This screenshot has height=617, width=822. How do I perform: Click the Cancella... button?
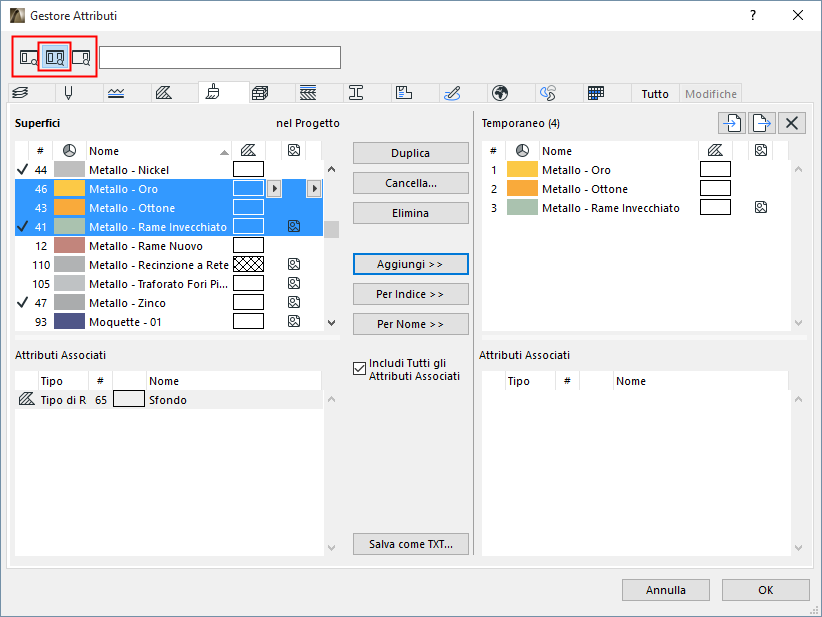(410, 183)
